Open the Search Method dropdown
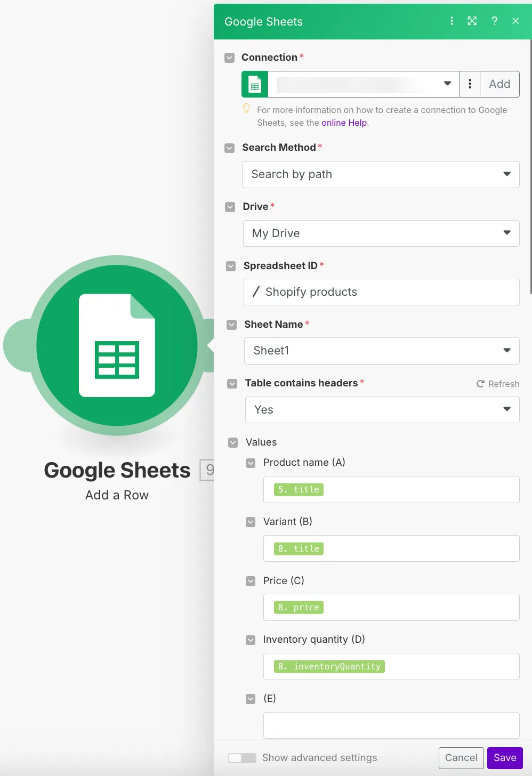 381,174
